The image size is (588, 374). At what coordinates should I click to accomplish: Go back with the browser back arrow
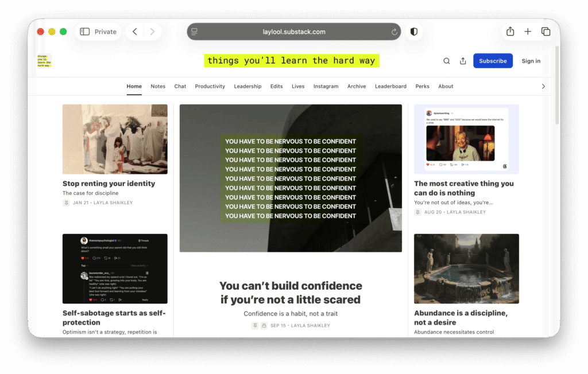(135, 32)
